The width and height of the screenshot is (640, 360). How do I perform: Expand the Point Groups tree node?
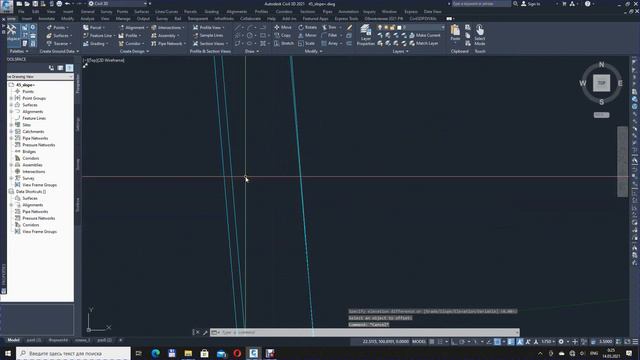pos(11,98)
